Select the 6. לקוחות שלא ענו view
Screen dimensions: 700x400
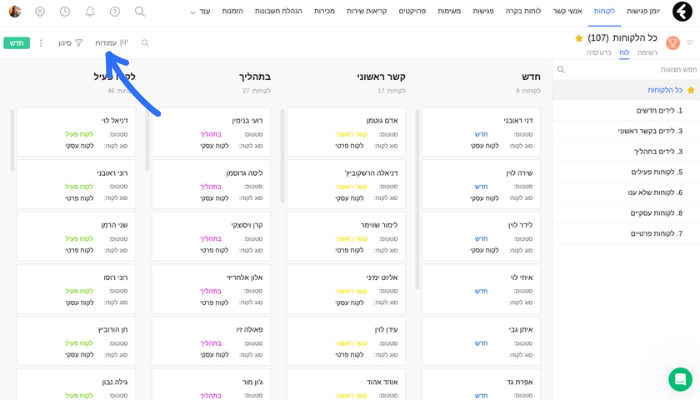(626, 193)
